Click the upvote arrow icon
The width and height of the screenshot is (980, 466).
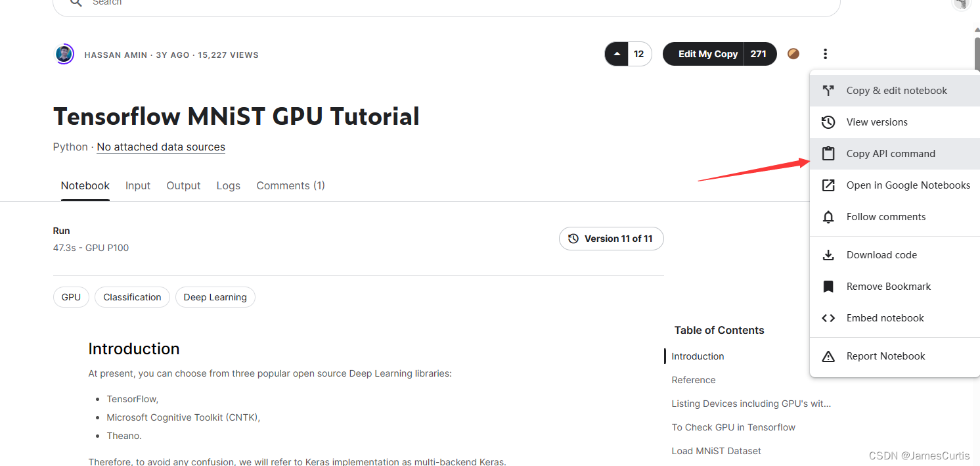pos(616,54)
